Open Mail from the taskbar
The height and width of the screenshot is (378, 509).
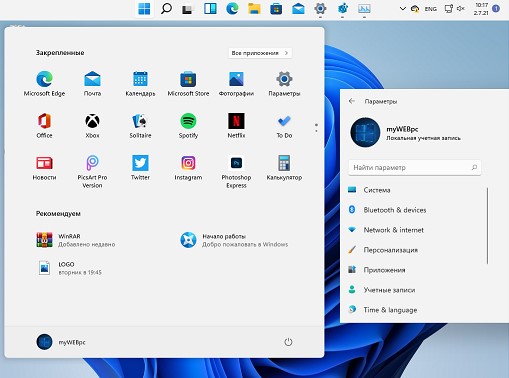coord(298,9)
